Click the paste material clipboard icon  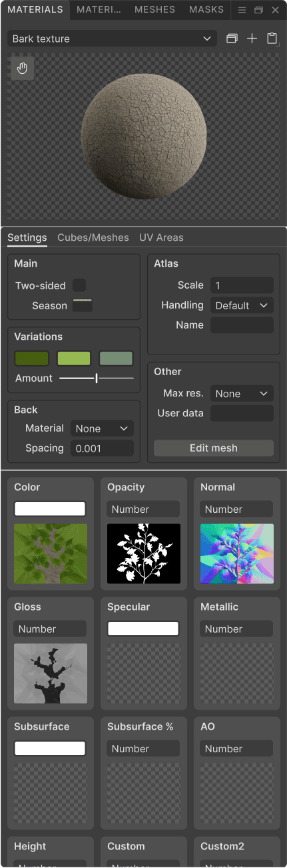pos(272,39)
